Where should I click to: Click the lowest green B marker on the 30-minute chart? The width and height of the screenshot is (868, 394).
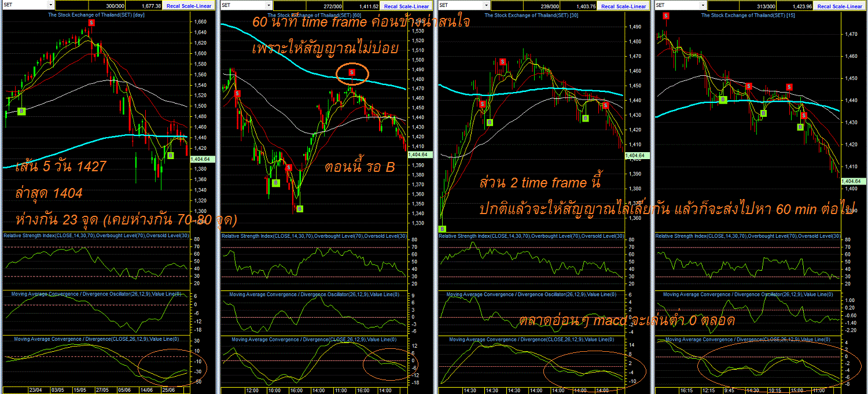(x=442, y=229)
